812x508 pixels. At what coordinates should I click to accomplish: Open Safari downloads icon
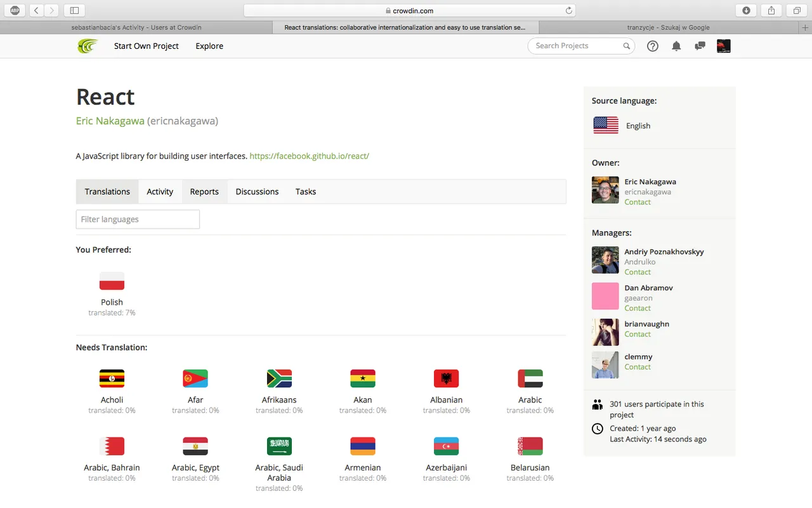(x=746, y=10)
